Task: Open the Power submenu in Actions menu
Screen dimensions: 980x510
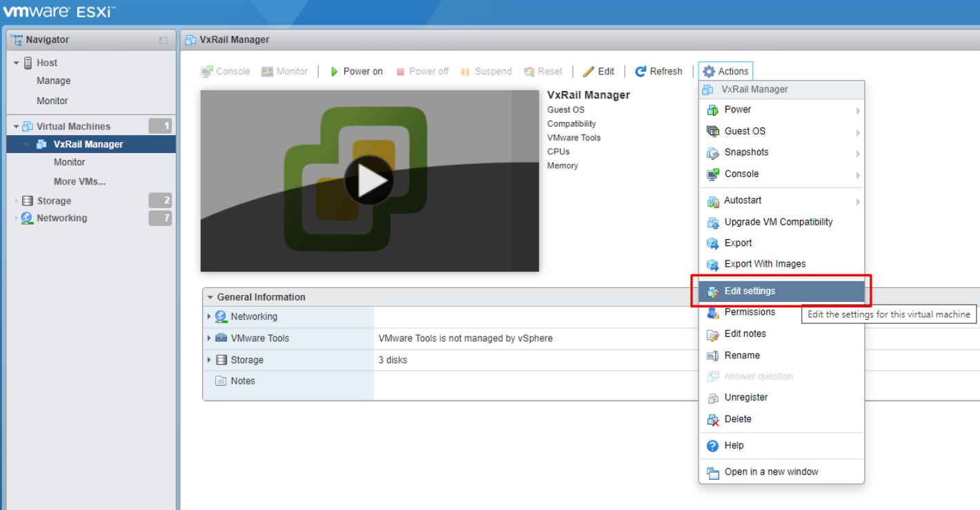Action: tap(738, 110)
